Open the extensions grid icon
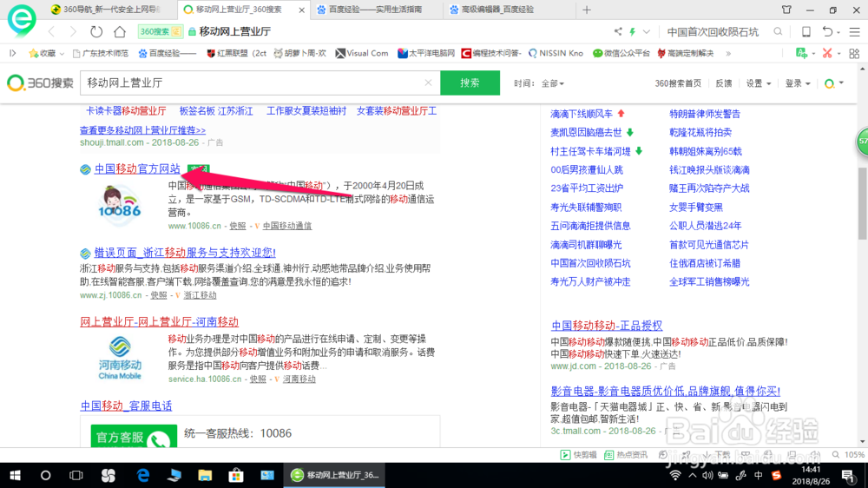Viewport: 868px width, 488px height. (x=854, y=53)
